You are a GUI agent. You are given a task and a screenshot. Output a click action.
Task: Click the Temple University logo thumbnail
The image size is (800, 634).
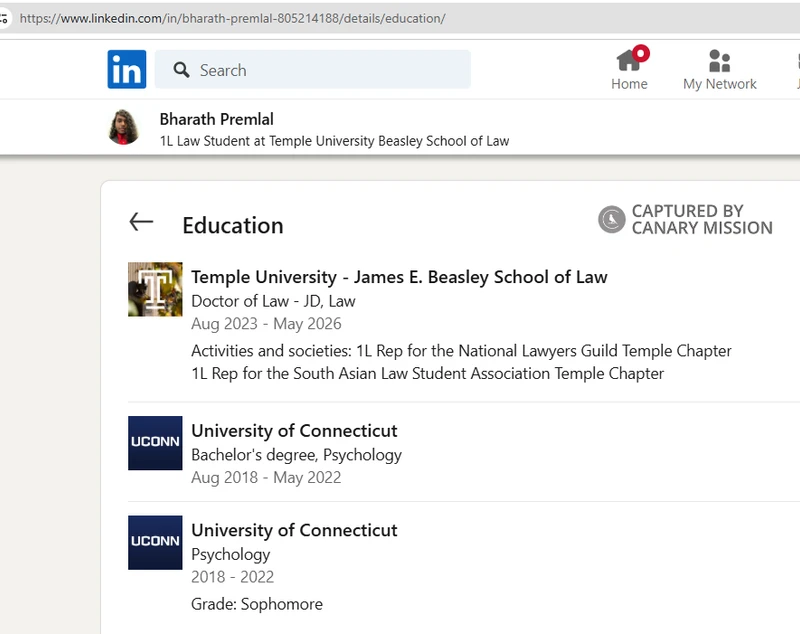pyautogui.click(x=155, y=289)
